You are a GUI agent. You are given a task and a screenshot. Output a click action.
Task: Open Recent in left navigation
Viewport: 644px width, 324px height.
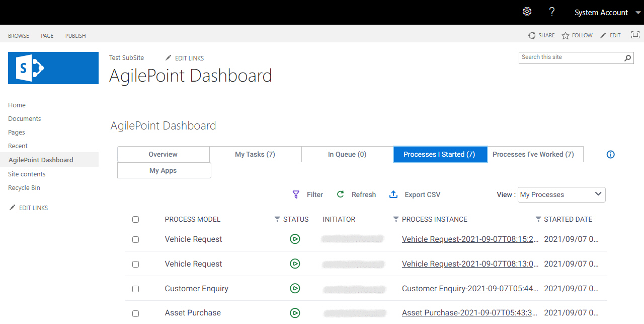coord(18,146)
